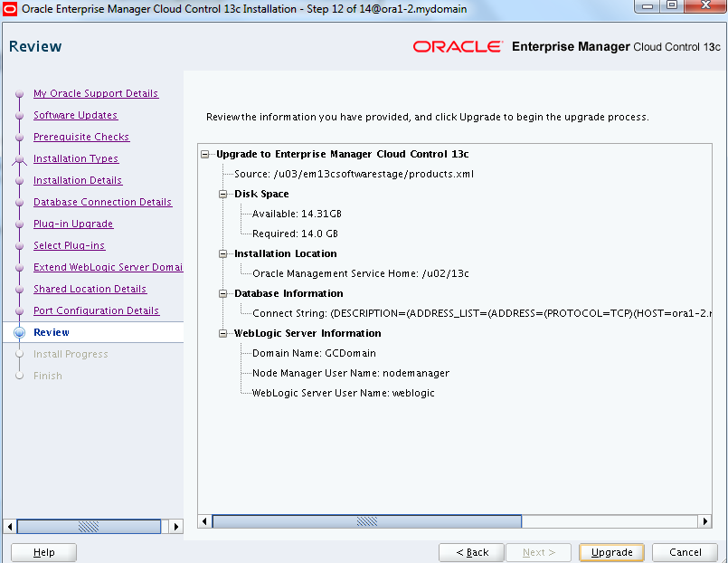Click step bullet beside Installation Types
The width and height of the screenshot is (728, 563).
(19, 159)
